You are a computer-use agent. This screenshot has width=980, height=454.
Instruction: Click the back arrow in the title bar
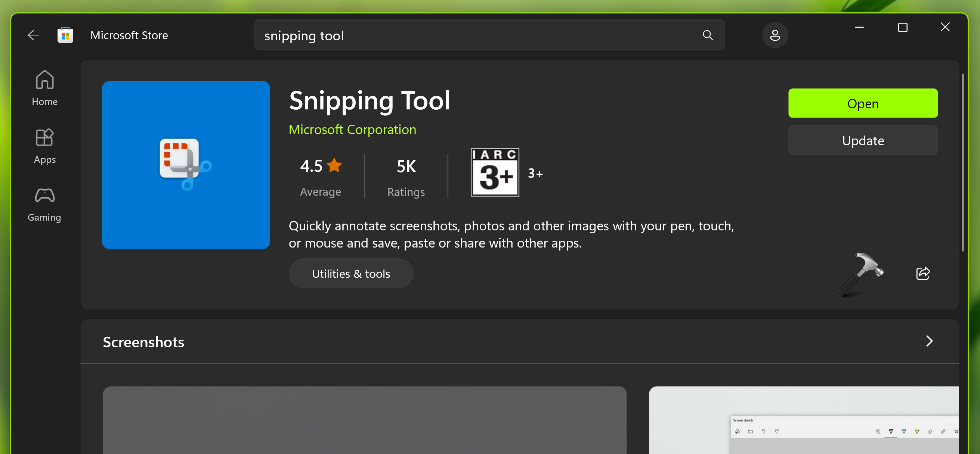point(34,35)
